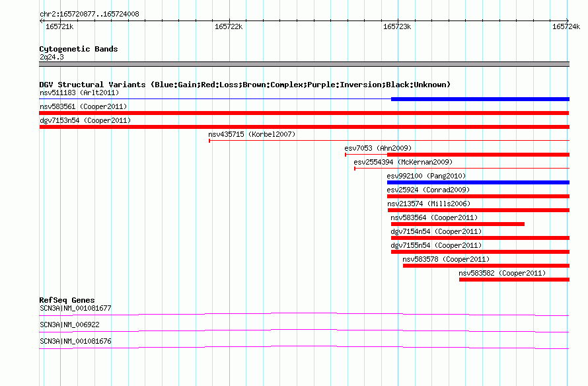This screenshot has width=588, height=386.
Task: Click the thick red esv7053 bar
Action: pos(478,155)
